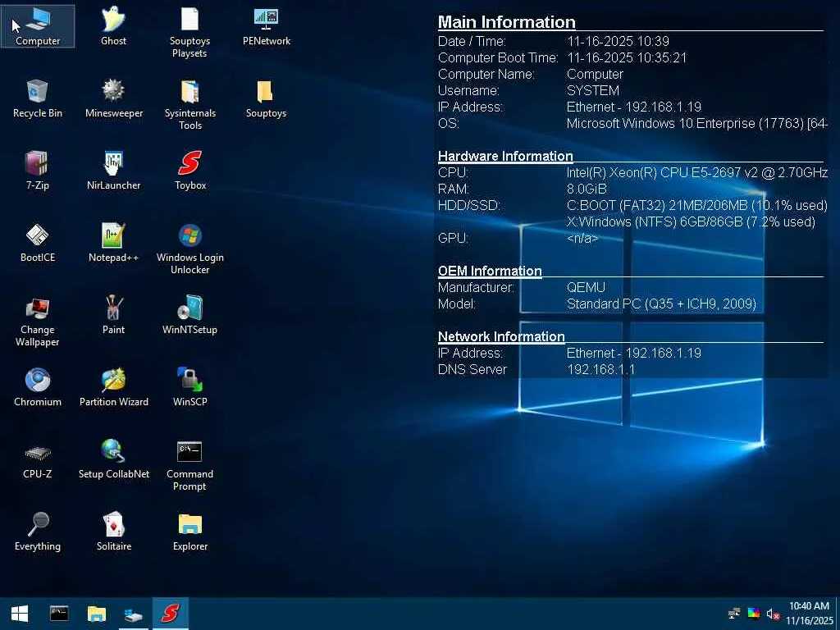840x630 pixels.
Task: Open Windows Login Unlocker
Action: coord(189,249)
